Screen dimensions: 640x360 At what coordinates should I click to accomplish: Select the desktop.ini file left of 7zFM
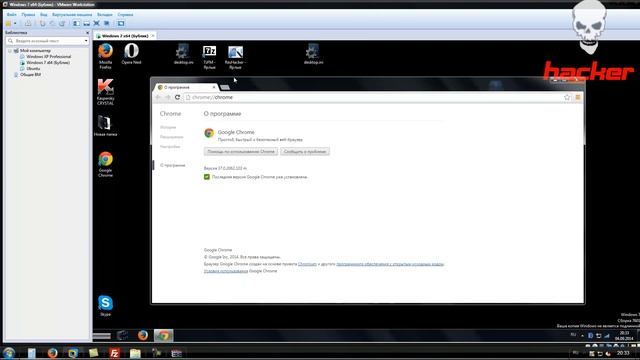(183, 54)
